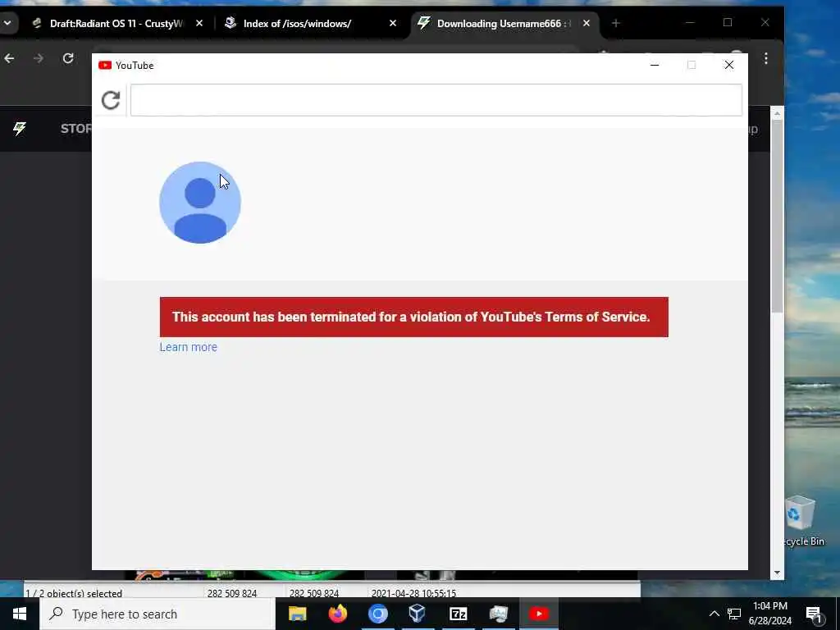Focus the YouTube window address field

[x=436, y=100]
